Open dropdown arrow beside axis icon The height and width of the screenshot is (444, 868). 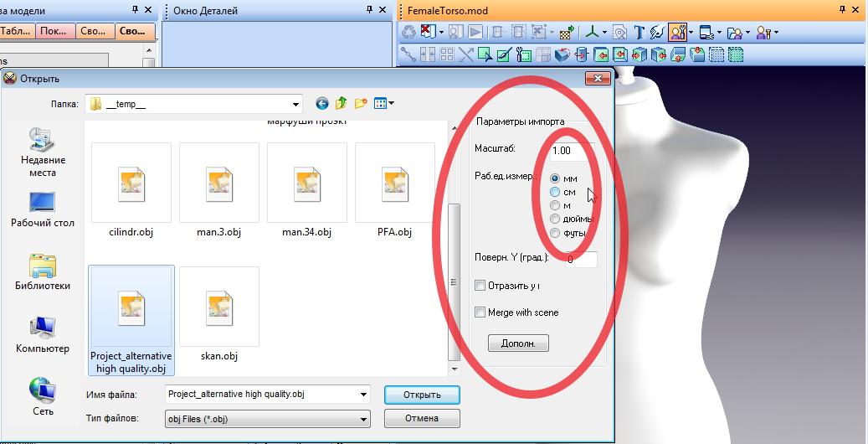604,32
